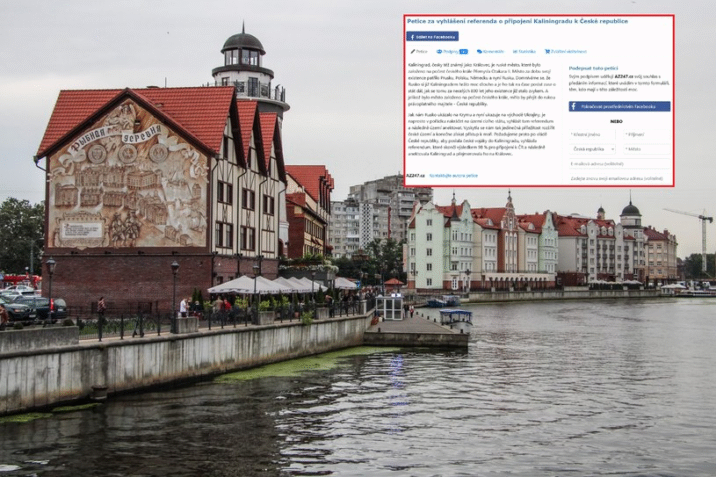Open the Zvýšení viditelnosti tab
This screenshot has width=716, height=477.
(565, 51)
